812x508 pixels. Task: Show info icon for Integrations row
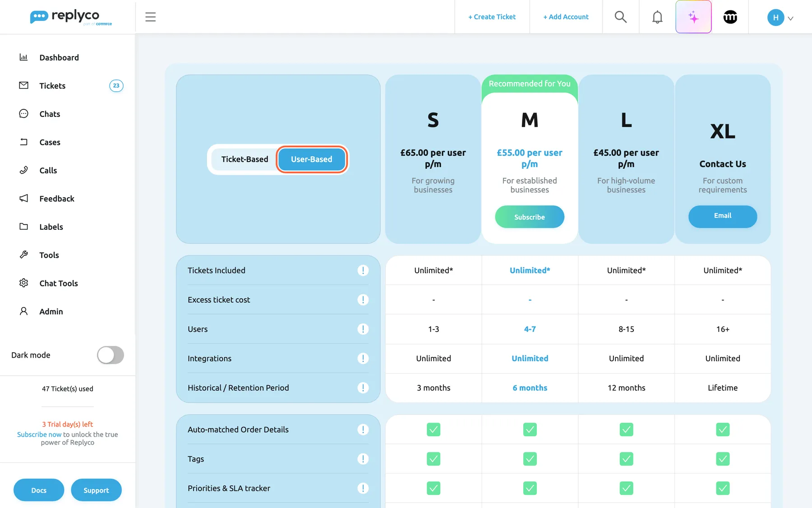pos(363,358)
